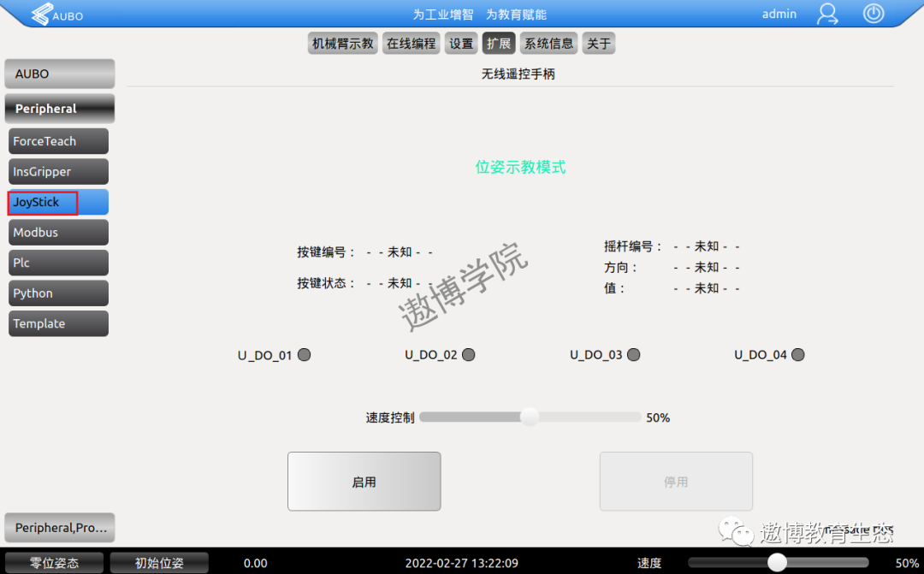
Task: Open the Python plugin
Action: tap(58, 293)
